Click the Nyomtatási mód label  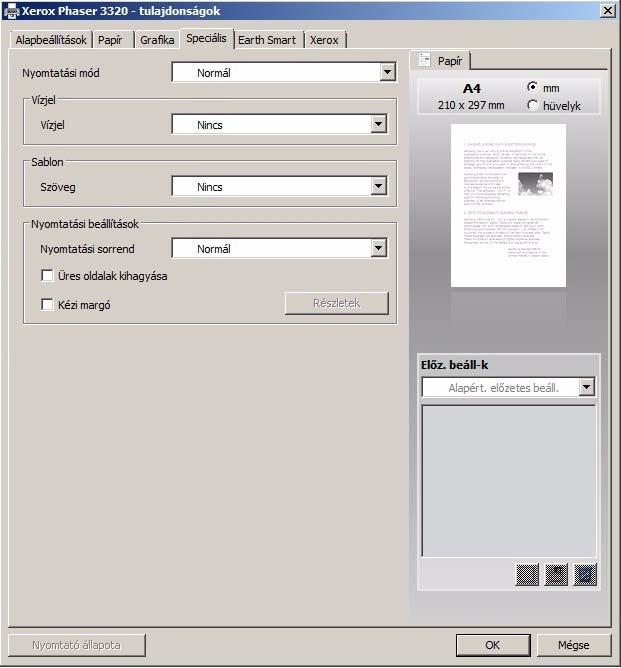coord(61,73)
